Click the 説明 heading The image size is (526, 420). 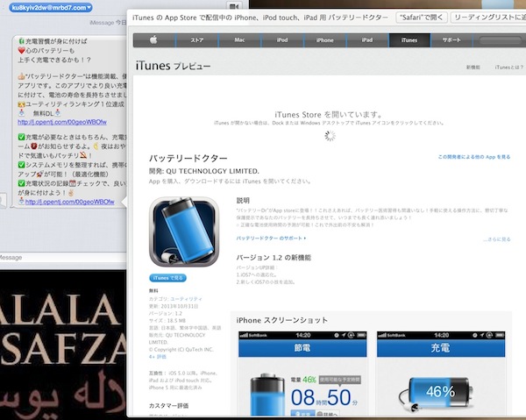(x=243, y=200)
